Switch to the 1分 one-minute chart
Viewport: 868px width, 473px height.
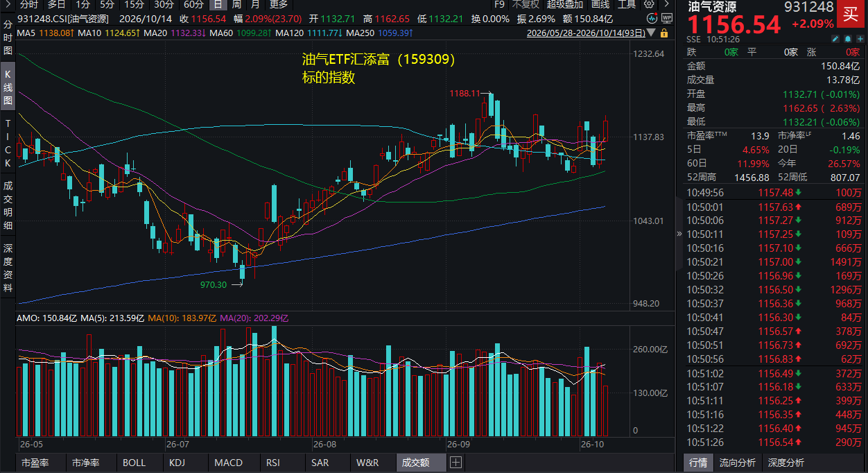83,4
